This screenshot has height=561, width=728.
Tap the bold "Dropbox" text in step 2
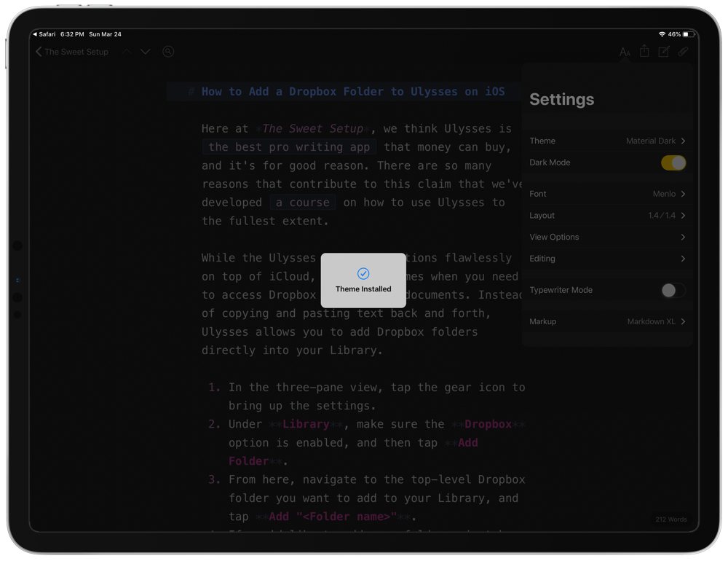click(488, 424)
